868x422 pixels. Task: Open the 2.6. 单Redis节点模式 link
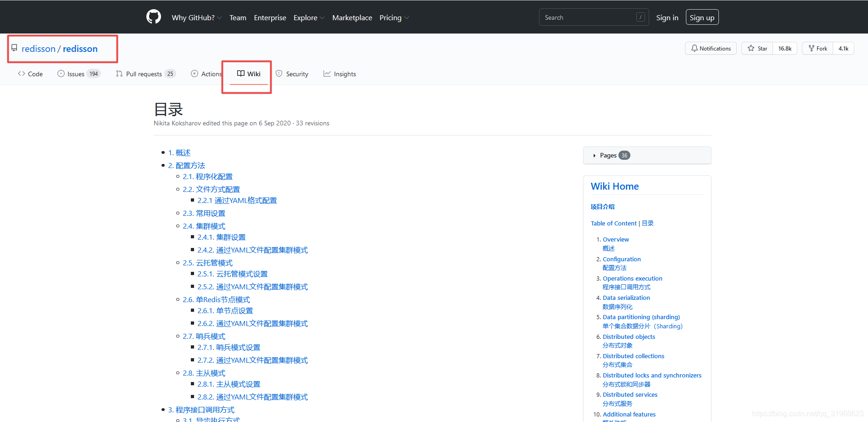(x=217, y=299)
